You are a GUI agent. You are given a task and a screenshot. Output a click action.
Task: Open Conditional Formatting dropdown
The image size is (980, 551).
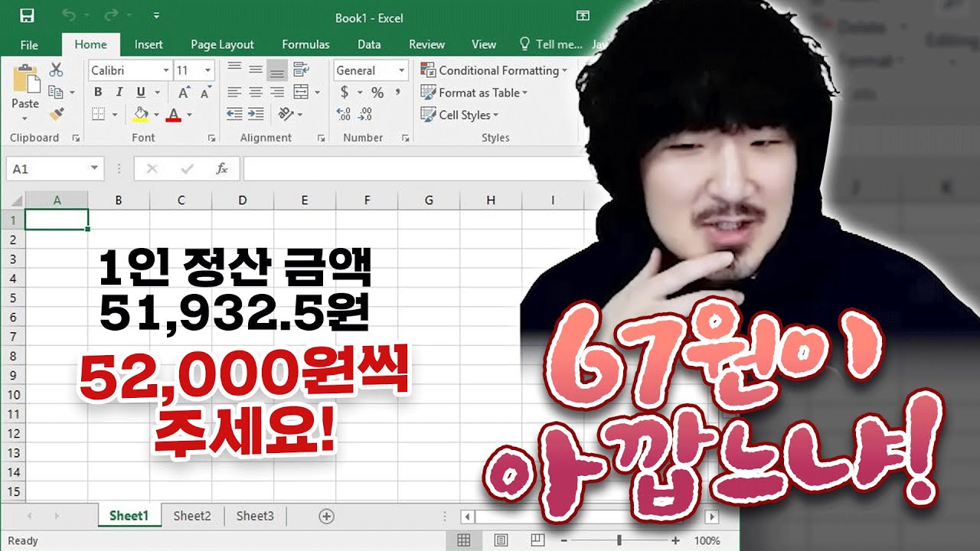coord(494,70)
